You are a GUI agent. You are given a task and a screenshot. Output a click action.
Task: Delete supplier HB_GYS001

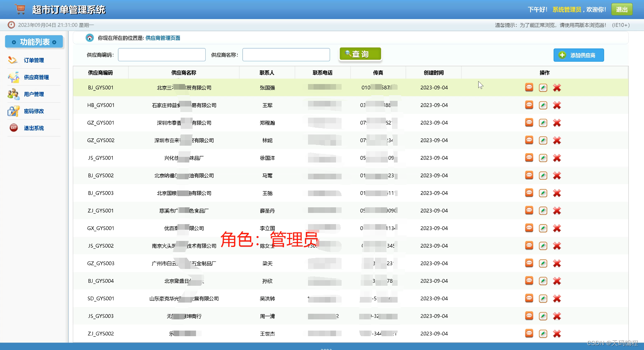tap(557, 105)
